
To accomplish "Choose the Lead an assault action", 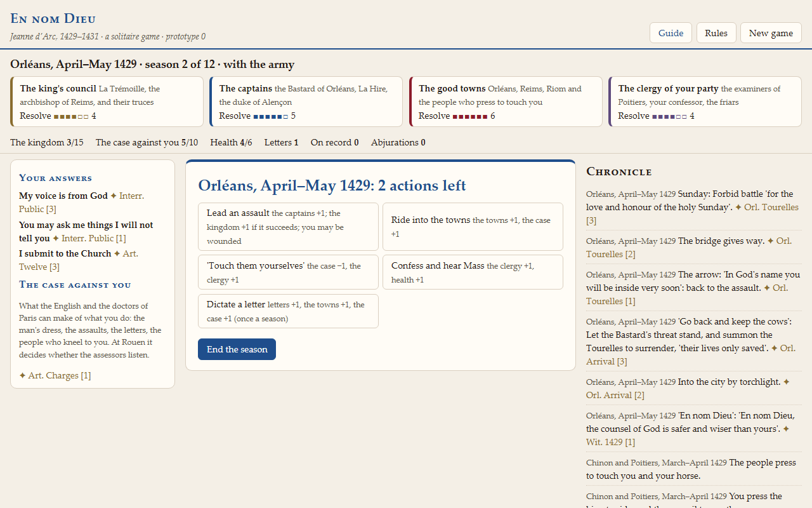I will coord(288,227).
